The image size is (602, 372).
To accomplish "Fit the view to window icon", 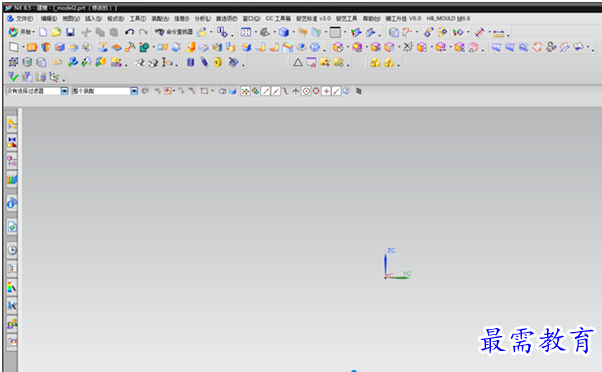I will (246, 32).
